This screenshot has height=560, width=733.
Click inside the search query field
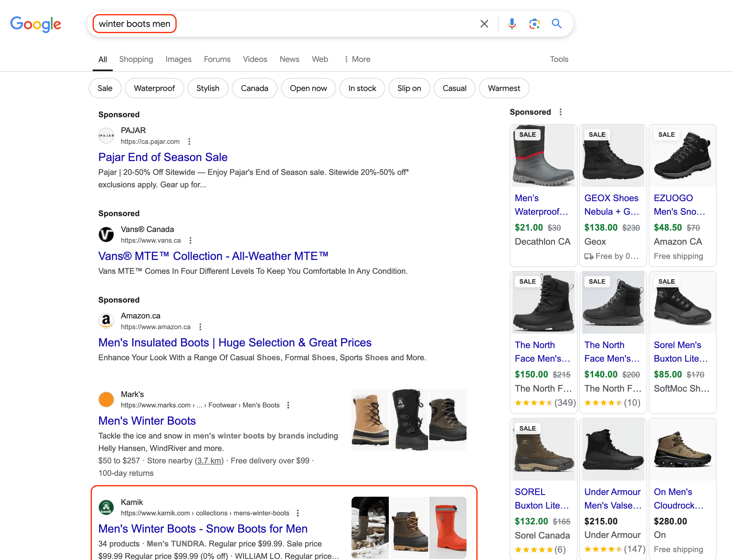pos(300,24)
